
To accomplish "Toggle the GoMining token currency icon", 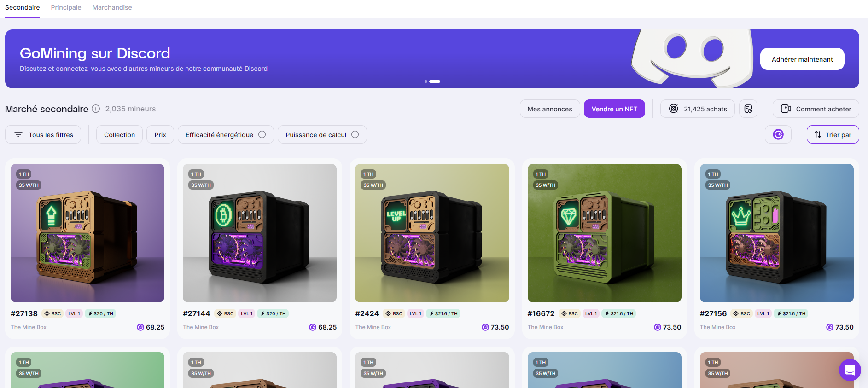I will point(778,134).
